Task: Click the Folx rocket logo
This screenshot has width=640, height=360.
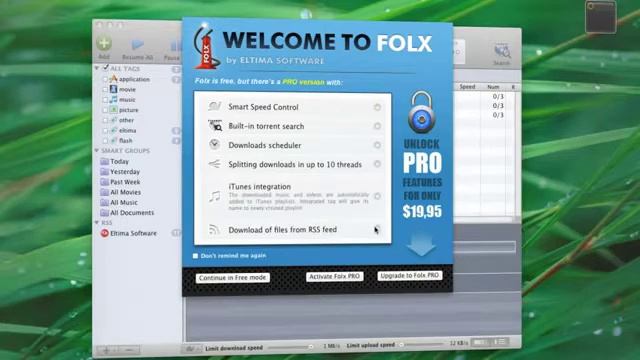Action: [206, 47]
